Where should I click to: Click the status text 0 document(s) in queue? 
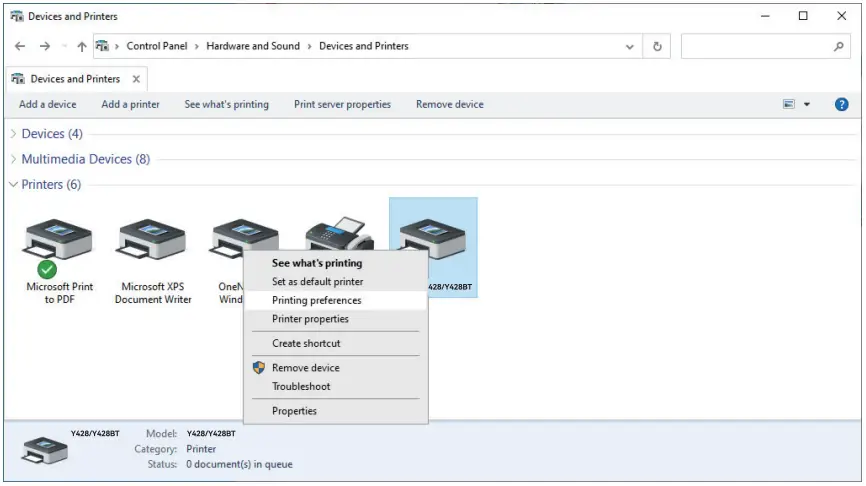tap(239, 464)
